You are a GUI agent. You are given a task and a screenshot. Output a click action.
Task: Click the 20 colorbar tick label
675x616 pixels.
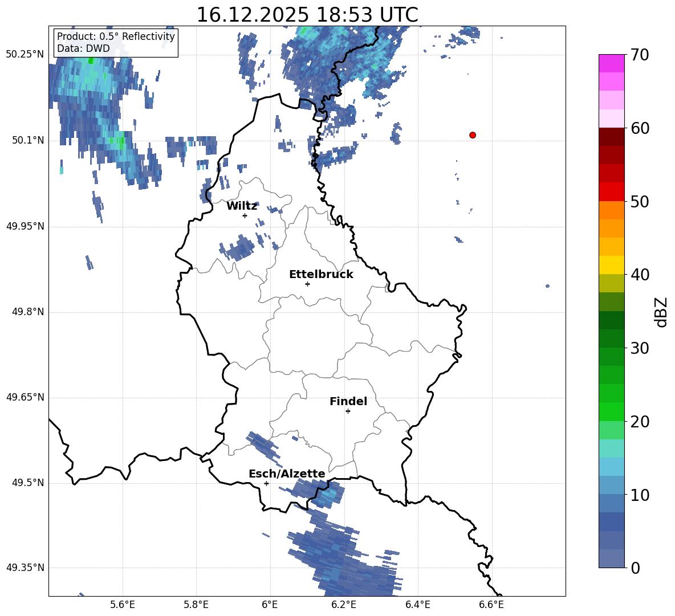click(640, 422)
